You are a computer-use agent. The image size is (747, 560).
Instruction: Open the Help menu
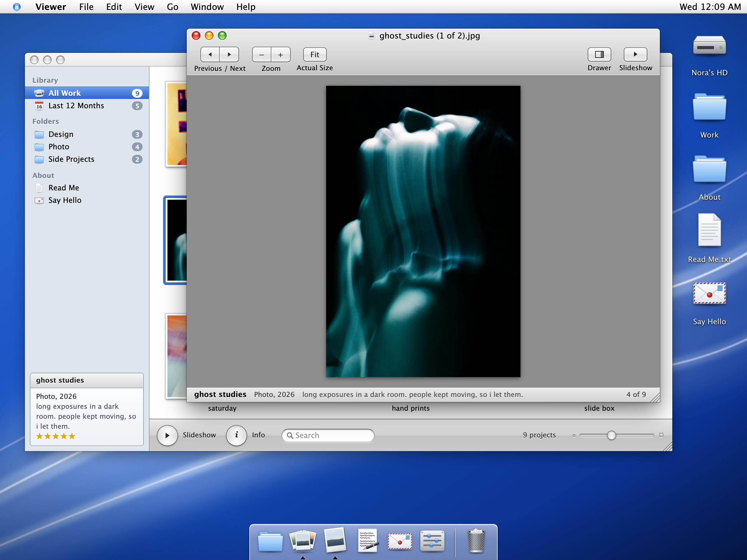pos(246,7)
